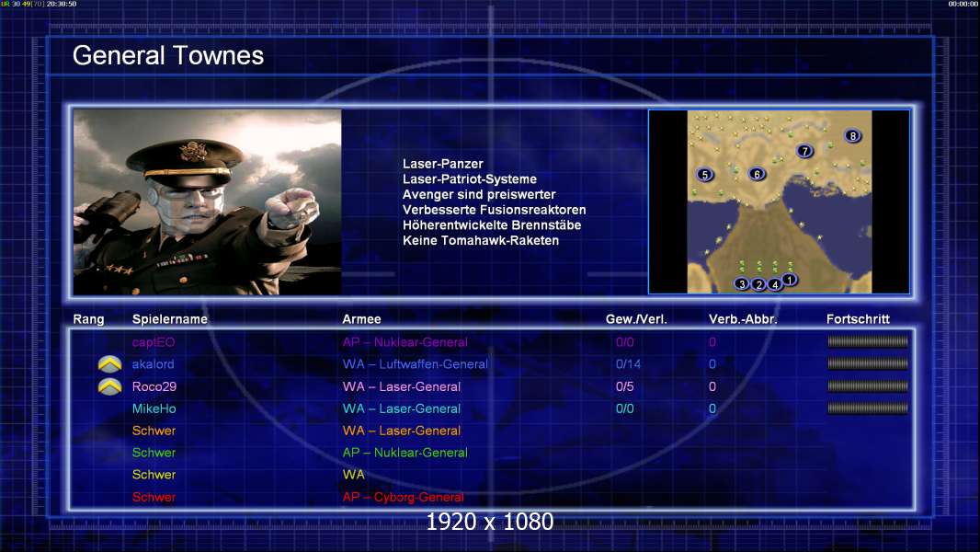Viewport: 980px width, 552px height.
Task: Select player name captEO
Action: pyautogui.click(x=154, y=342)
